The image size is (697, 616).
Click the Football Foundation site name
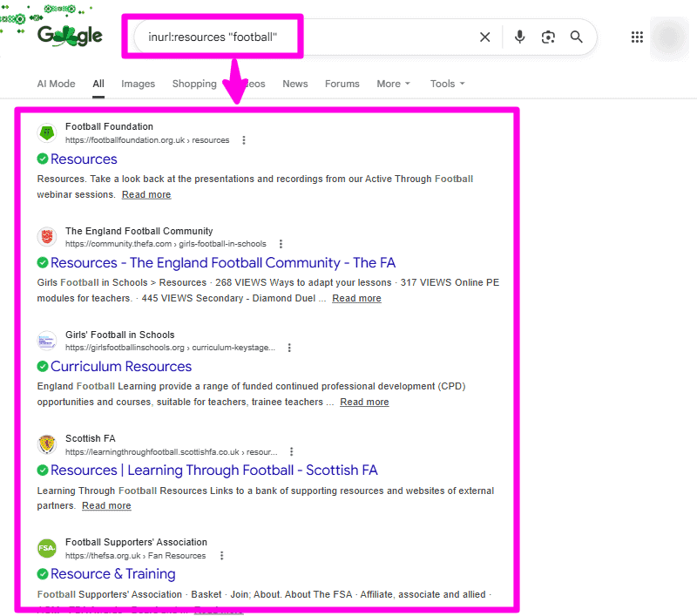[x=109, y=126]
